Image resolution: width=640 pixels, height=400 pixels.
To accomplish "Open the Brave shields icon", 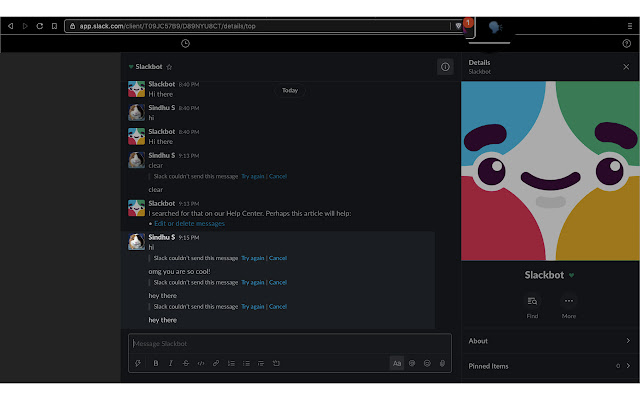I will click(x=458, y=26).
